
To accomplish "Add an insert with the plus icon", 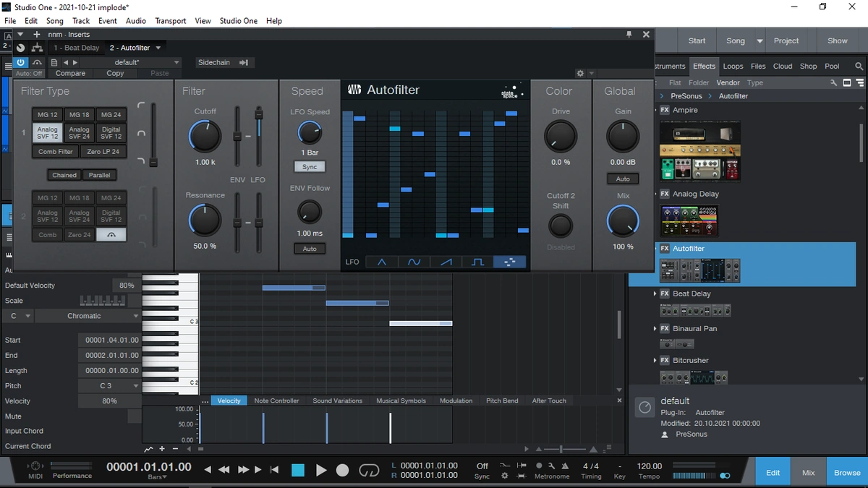I will 36,34.
